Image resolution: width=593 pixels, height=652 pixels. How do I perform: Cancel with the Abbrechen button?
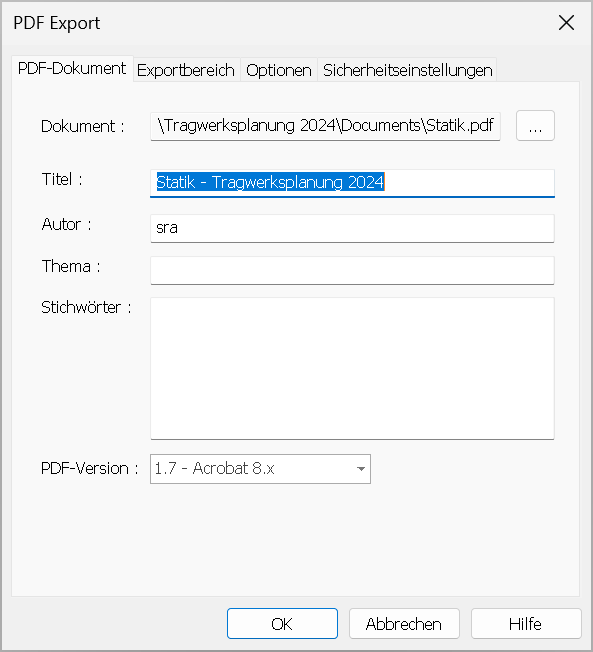[x=404, y=624]
